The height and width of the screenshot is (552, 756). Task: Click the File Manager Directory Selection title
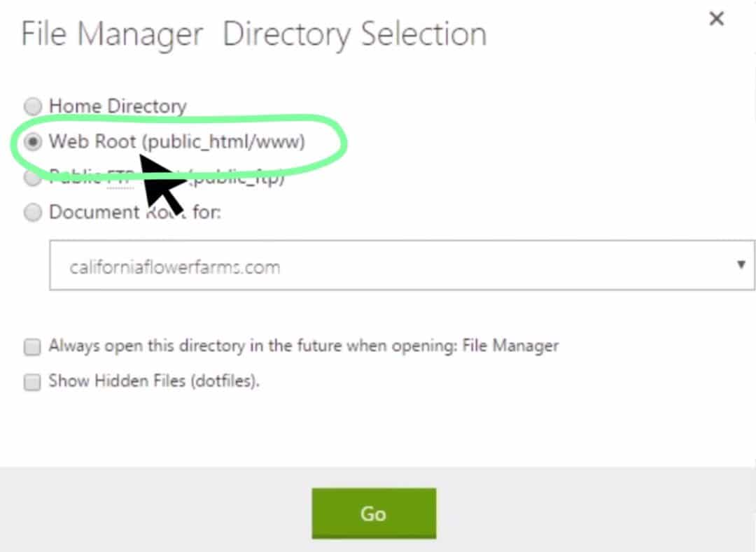pyautogui.click(x=253, y=34)
